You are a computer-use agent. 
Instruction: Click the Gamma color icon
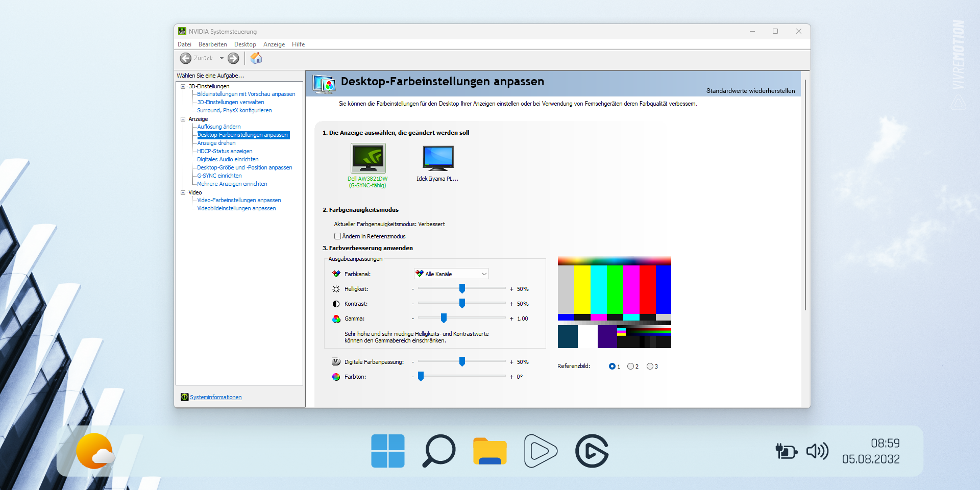[336, 318]
